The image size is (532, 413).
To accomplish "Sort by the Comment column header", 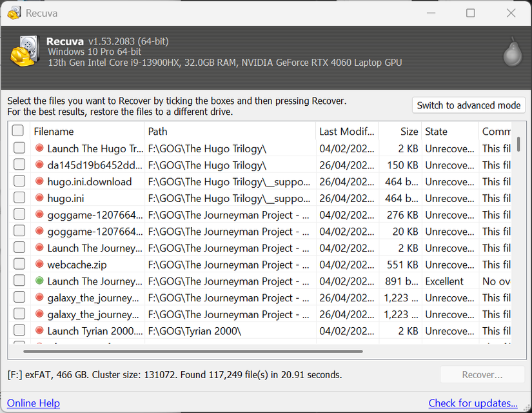I will [495, 132].
